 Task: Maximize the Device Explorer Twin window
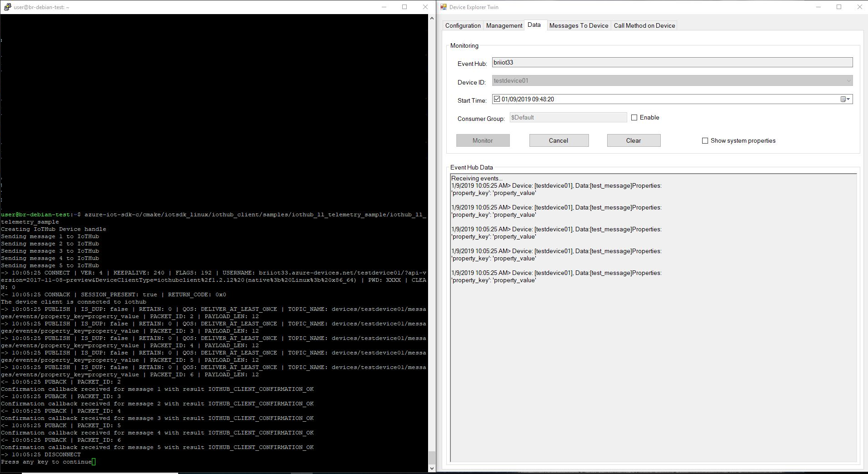(839, 7)
